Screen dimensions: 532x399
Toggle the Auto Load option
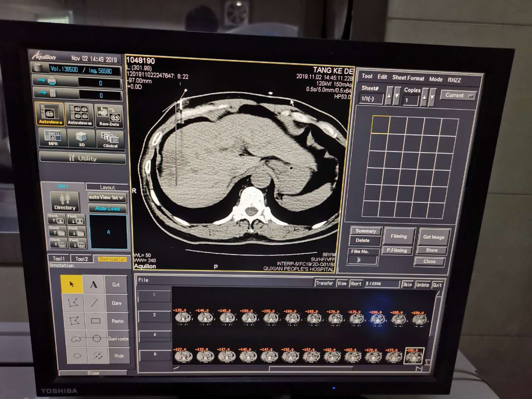108,209
